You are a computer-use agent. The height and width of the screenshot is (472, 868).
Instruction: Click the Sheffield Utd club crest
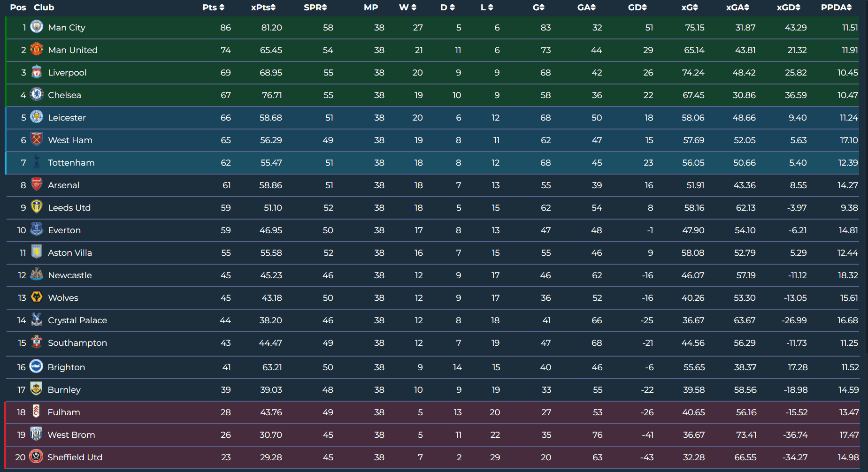(36, 457)
